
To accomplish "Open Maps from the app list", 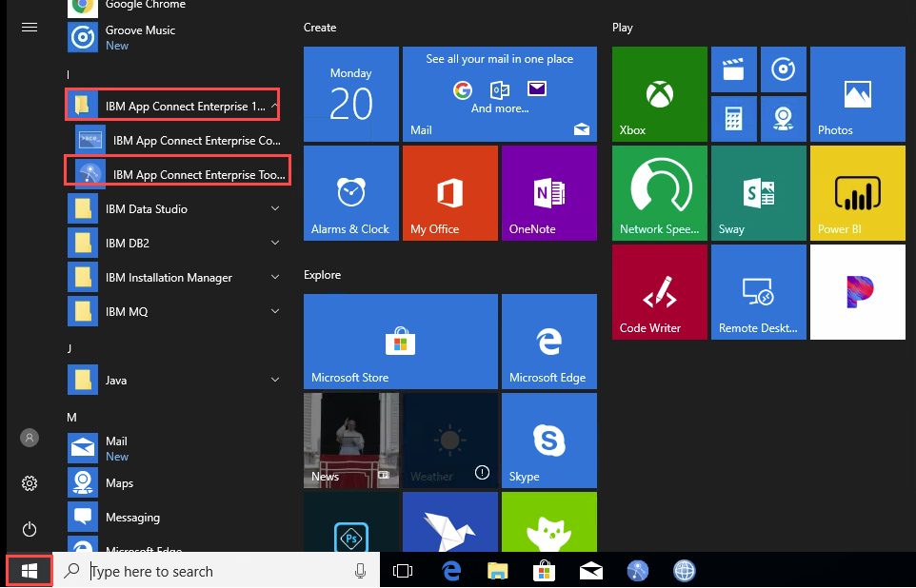I will pos(175,483).
